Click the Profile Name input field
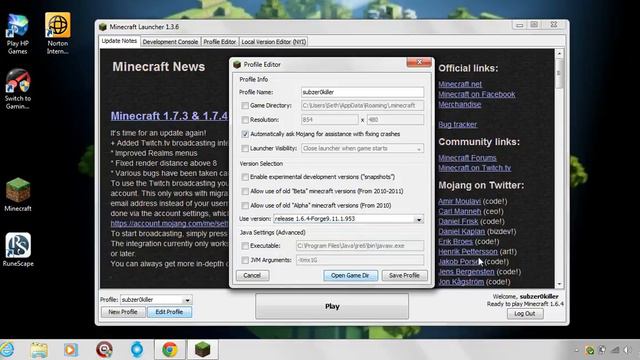 (362, 92)
